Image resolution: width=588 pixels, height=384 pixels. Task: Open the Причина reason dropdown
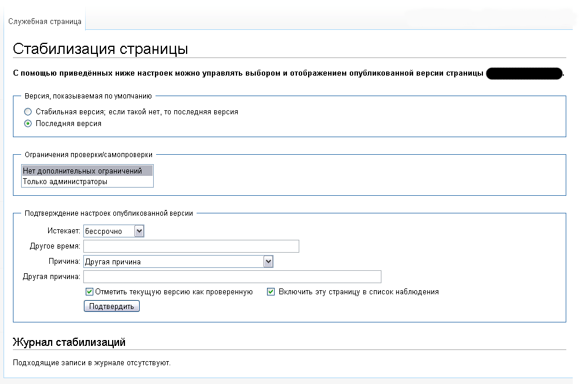pos(178,261)
